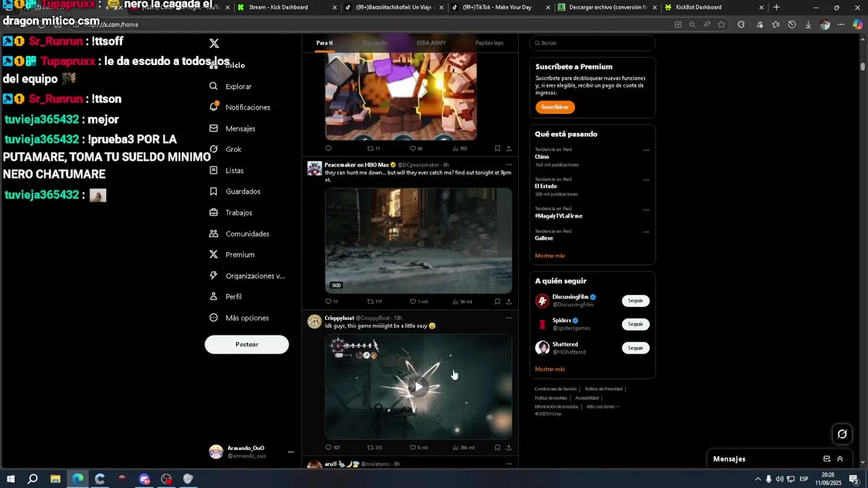Open account menu next to Armando_OuO
The image size is (868, 488).
(291, 452)
